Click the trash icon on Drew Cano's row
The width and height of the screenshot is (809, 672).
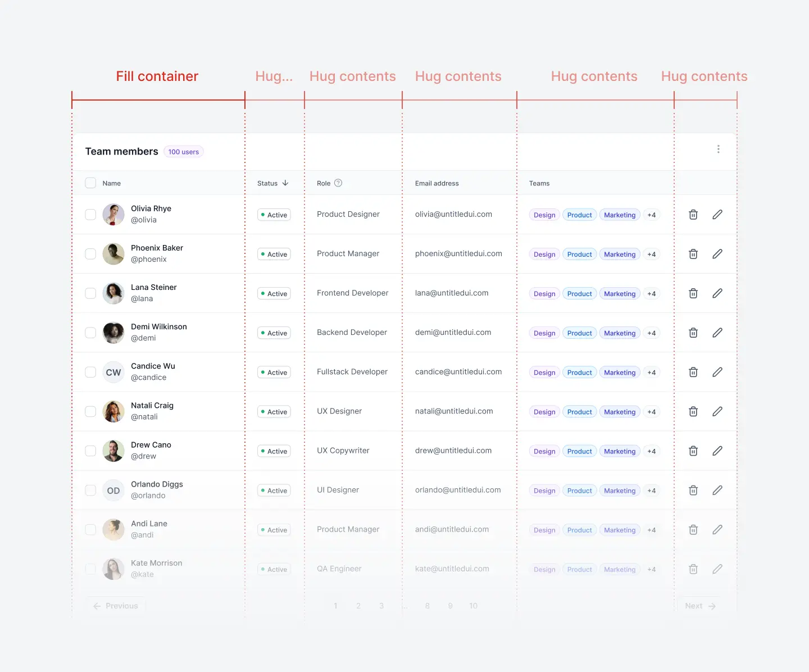coord(693,451)
